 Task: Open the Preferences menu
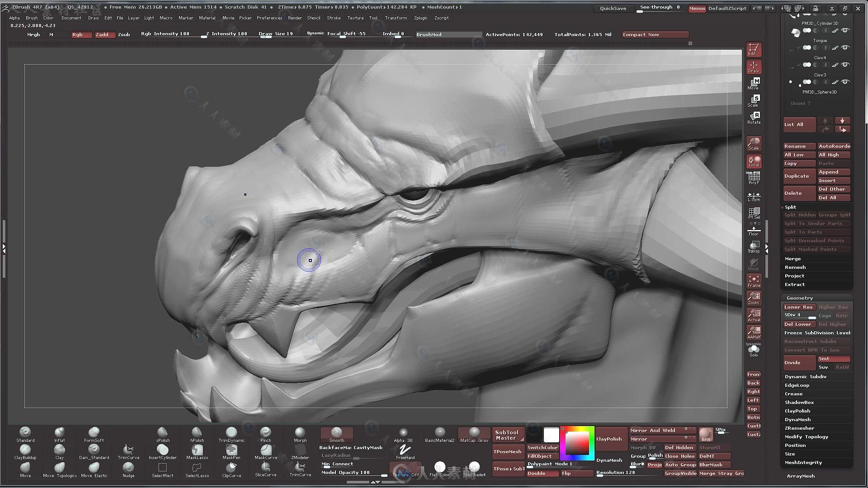click(x=269, y=18)
